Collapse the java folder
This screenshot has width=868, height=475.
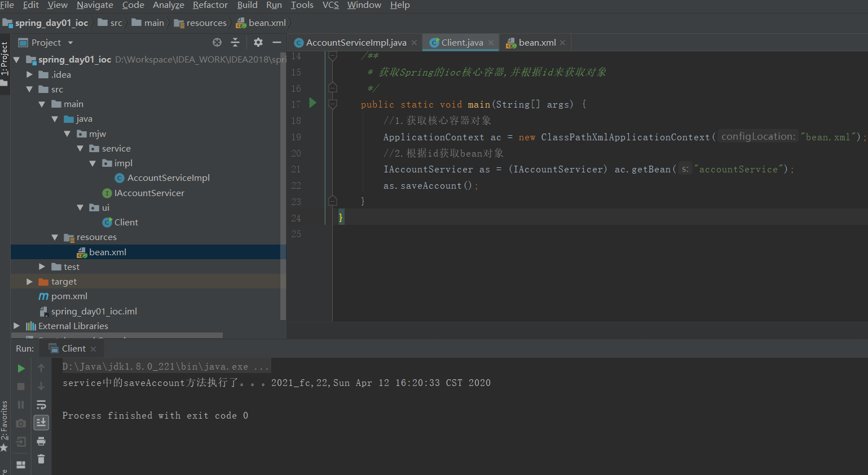[x=55, y=119]
